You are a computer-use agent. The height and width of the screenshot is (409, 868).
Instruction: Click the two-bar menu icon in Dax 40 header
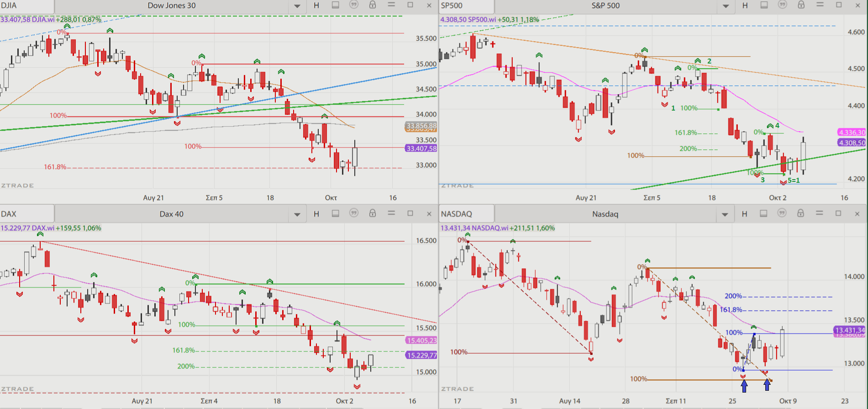tap(391, 213)
